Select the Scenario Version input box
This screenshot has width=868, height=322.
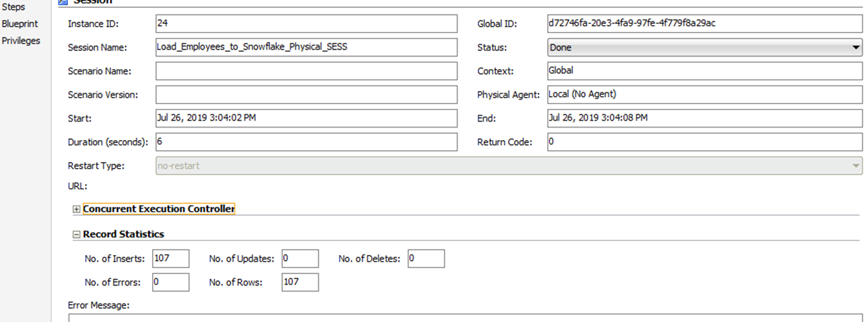pos(306,95)
